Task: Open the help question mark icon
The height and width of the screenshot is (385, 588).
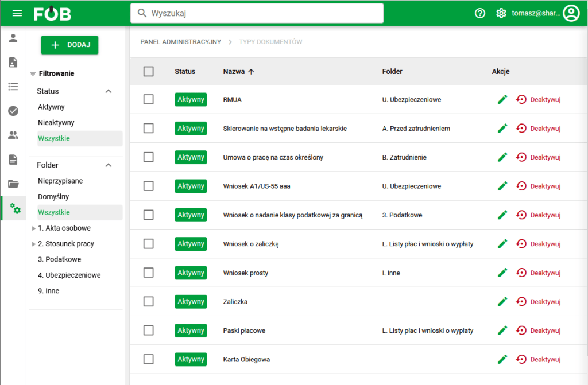Action: click(479, 14)
